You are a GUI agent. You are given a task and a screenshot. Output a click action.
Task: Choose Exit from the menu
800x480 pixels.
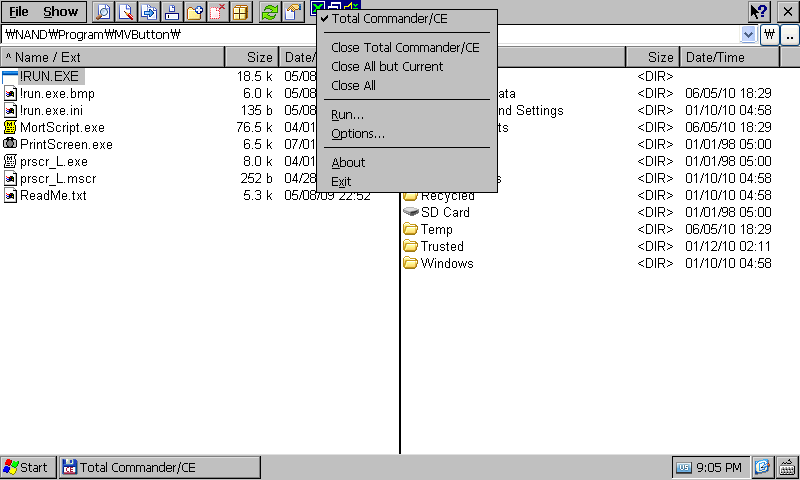pos(407,182)
